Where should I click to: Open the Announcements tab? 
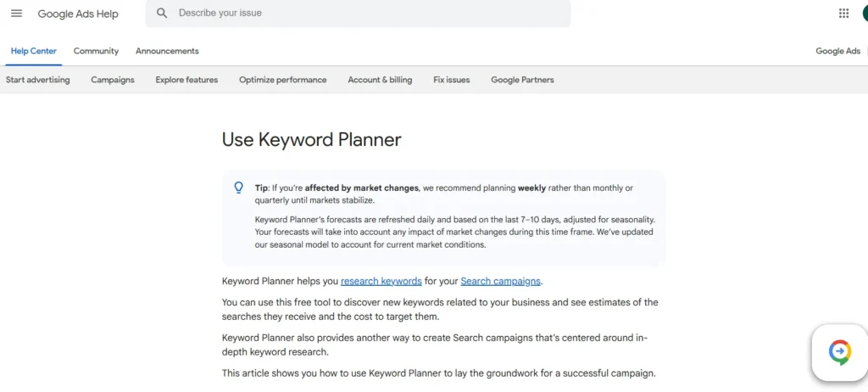(167, 51)
